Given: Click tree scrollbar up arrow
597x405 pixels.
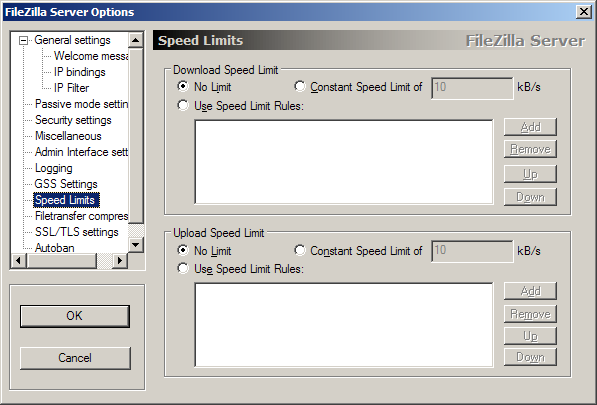Looking at the screenshot, I should click(x=136, y=40).
